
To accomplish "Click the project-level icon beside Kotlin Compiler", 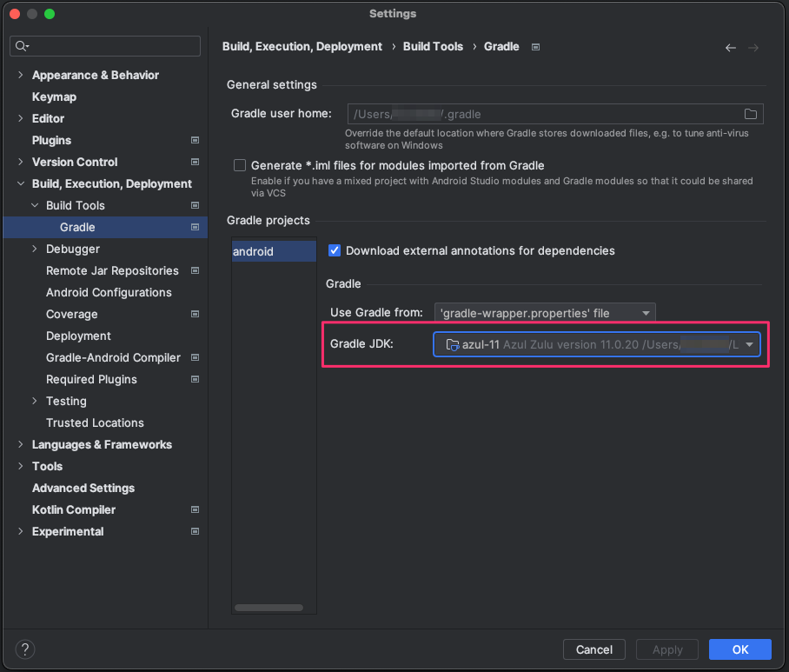I will 195,509.
